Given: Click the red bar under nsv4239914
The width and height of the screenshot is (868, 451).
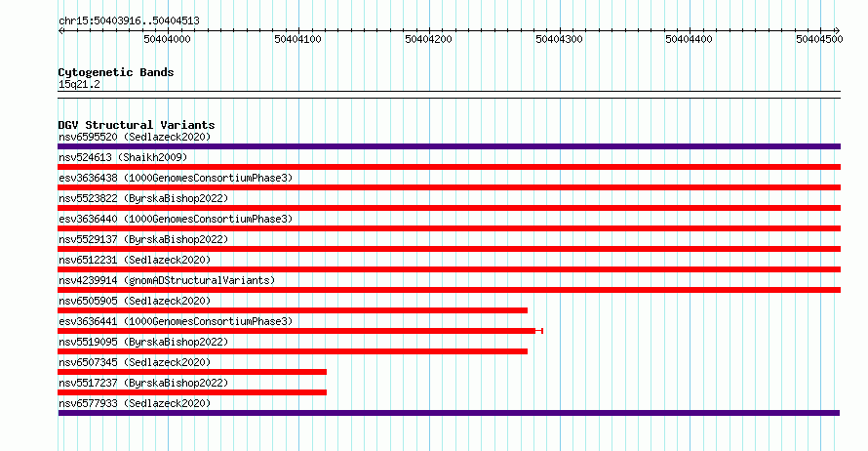Looking at the screenshot, I should tap(449, 290).
